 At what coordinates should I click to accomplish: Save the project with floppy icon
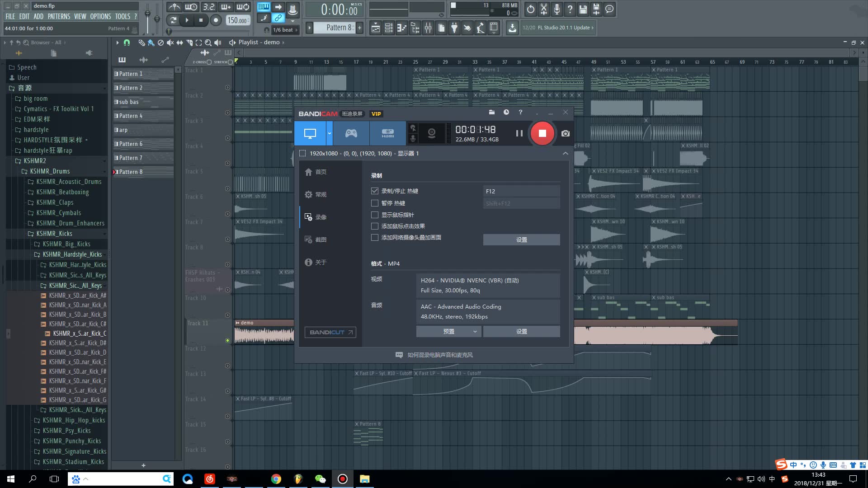[583, 9]
